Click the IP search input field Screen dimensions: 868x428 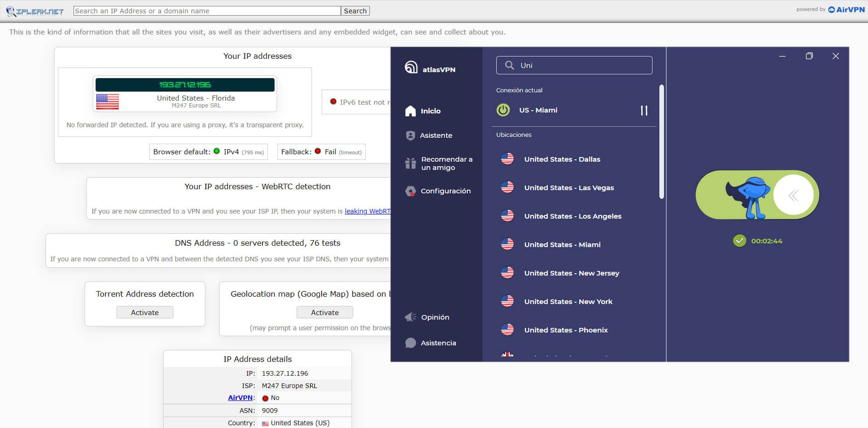click(207, 11)
